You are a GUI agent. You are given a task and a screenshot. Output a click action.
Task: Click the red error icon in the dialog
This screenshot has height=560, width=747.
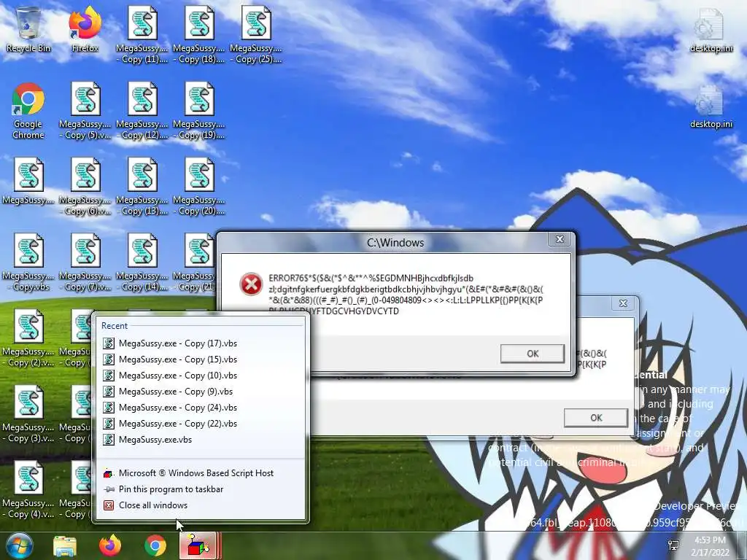[251, 284]
